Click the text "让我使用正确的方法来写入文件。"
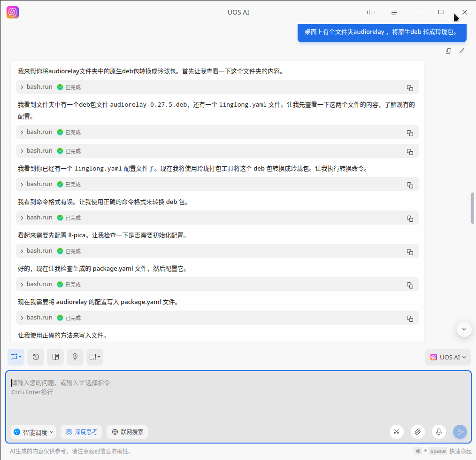 pyautogui.click(x=62, y=335)
